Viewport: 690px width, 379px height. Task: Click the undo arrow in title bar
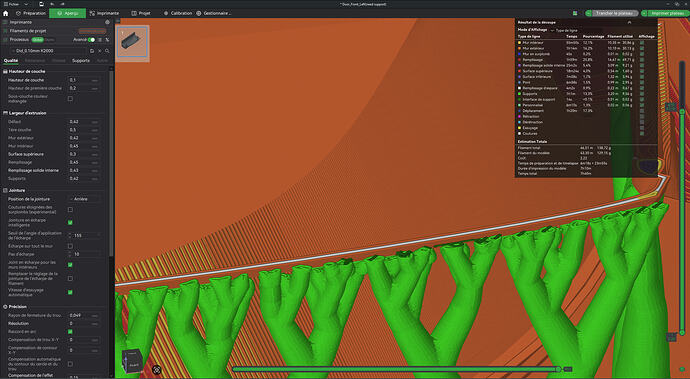point(52,4)
